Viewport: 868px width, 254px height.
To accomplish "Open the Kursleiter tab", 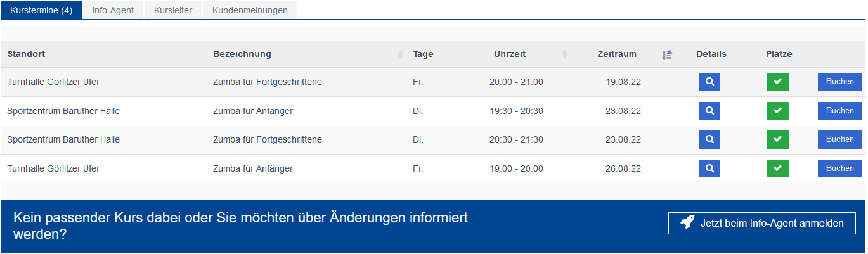I will 173,10.
